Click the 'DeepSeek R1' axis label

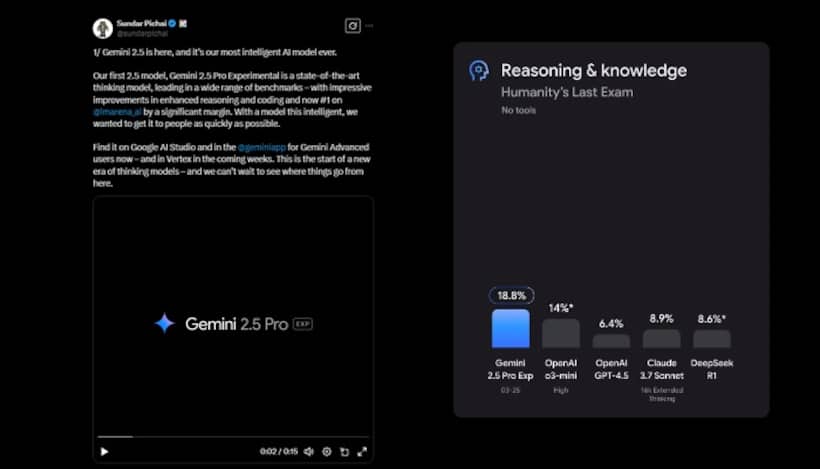pyautogui.click(x=712, y=369)
